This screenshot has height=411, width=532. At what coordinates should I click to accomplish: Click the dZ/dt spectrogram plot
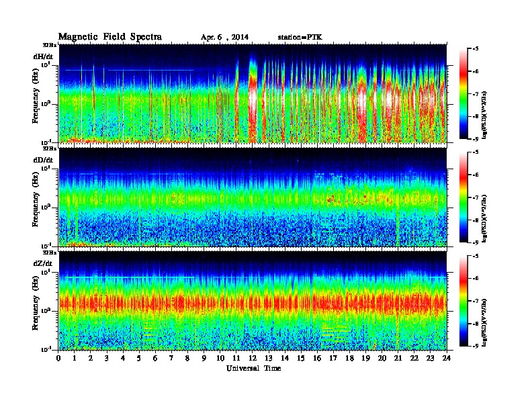point(253,301)
